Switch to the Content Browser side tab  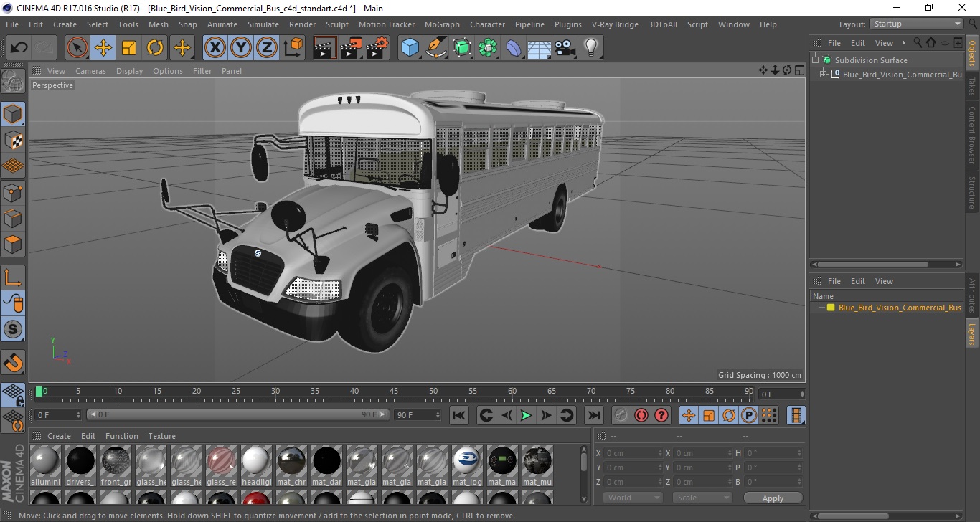[972, 136]
